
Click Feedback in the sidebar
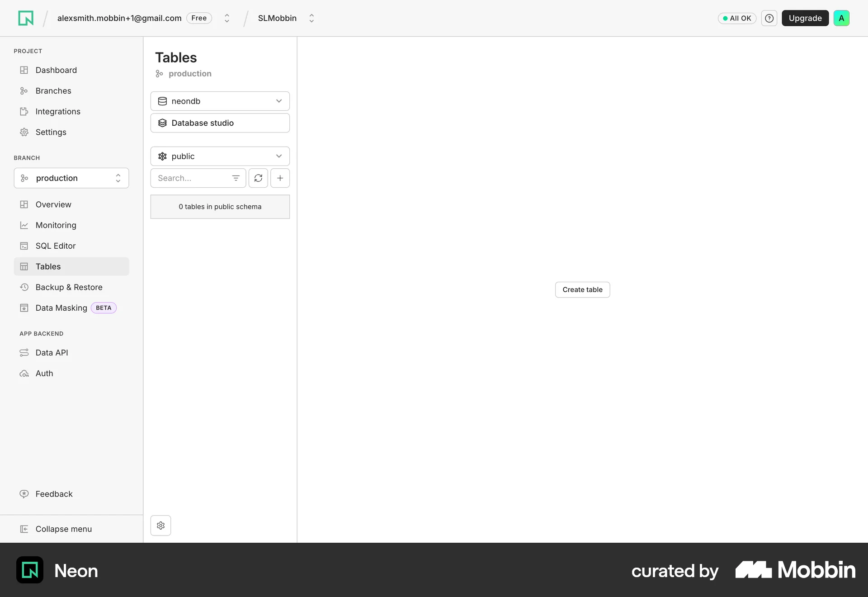(71, 494)
